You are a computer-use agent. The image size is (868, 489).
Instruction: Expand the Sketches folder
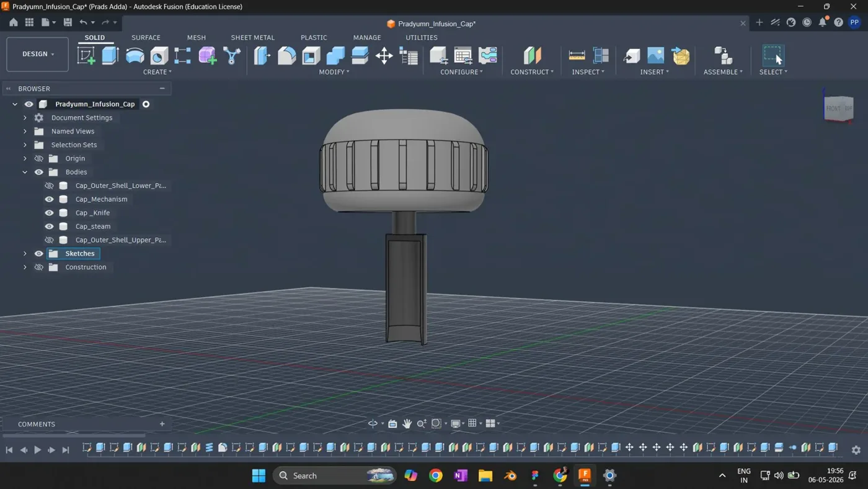click(x=25, y=254)
